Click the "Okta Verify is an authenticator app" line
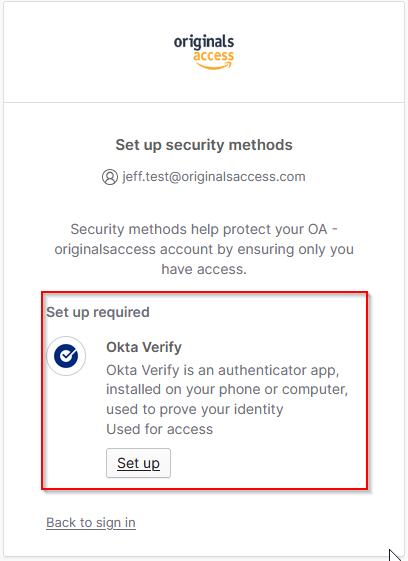The height and width of the screenshot is (561, 408). coord(223,370)
